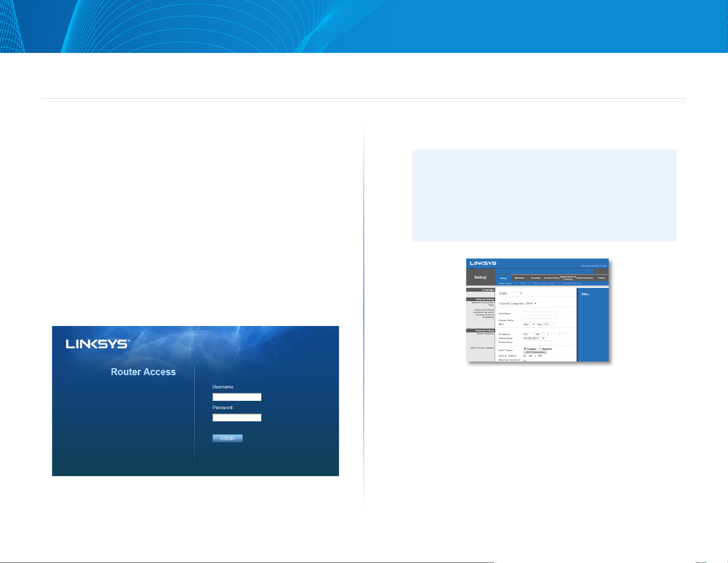Open the English language dropdown
Image resolution: width=728 pixels, height=563 pixels.
(x=511, y=293)
